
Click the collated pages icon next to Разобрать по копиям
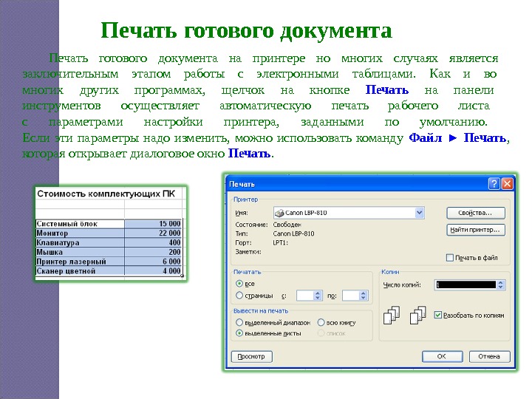418,316
